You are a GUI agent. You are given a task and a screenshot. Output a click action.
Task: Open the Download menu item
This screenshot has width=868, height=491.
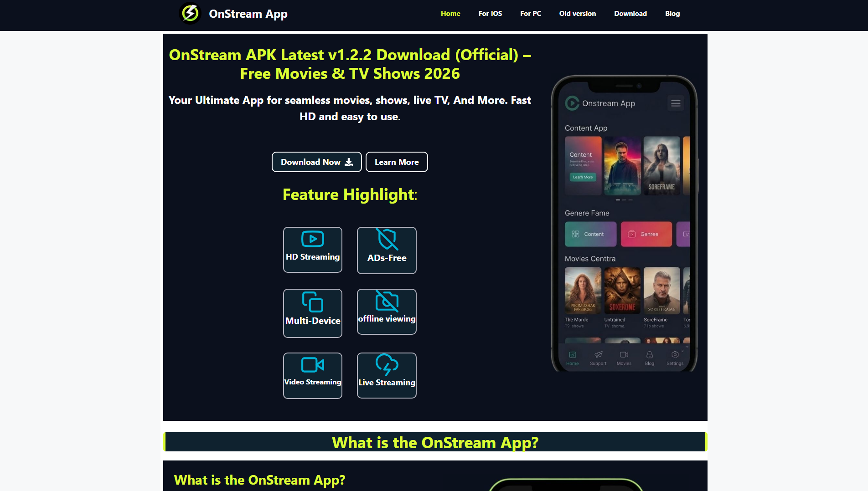point(630,14)
